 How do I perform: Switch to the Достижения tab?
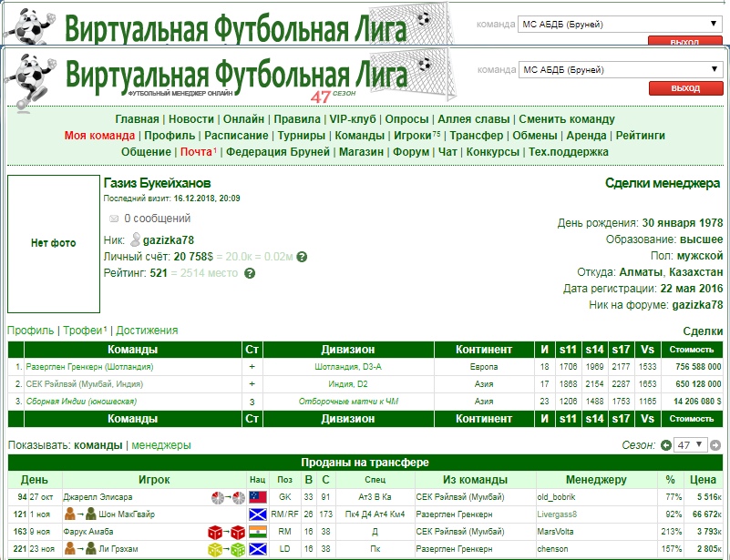[147, 331]
